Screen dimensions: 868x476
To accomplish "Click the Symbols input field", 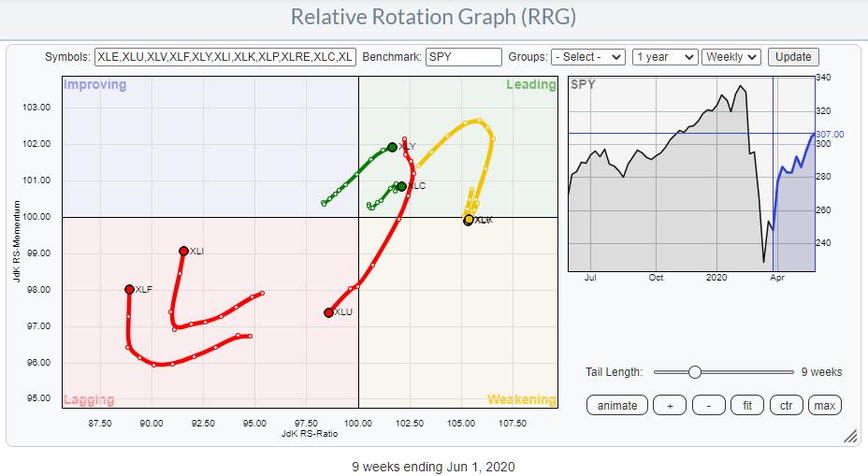I will click(x=224, y=57).
